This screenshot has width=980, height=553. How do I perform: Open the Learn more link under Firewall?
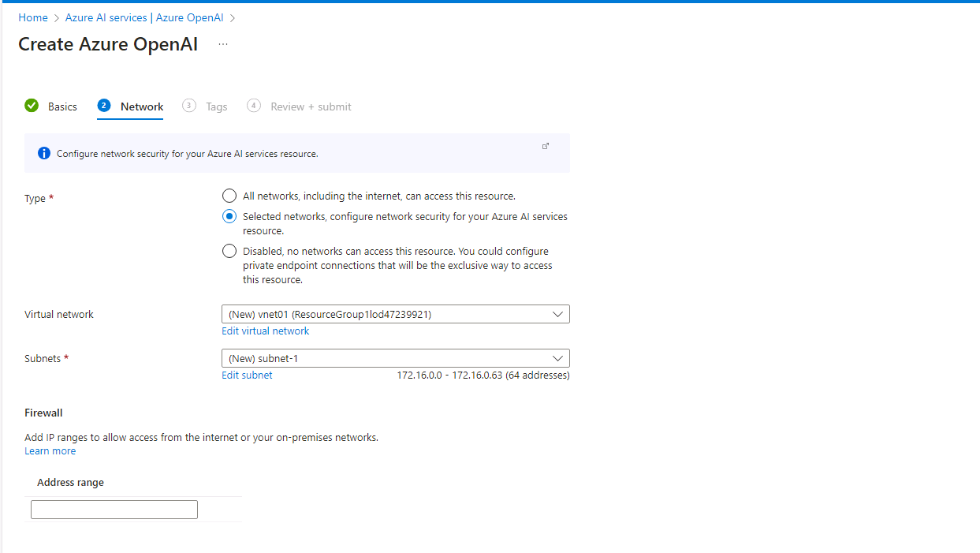(50, 451)
